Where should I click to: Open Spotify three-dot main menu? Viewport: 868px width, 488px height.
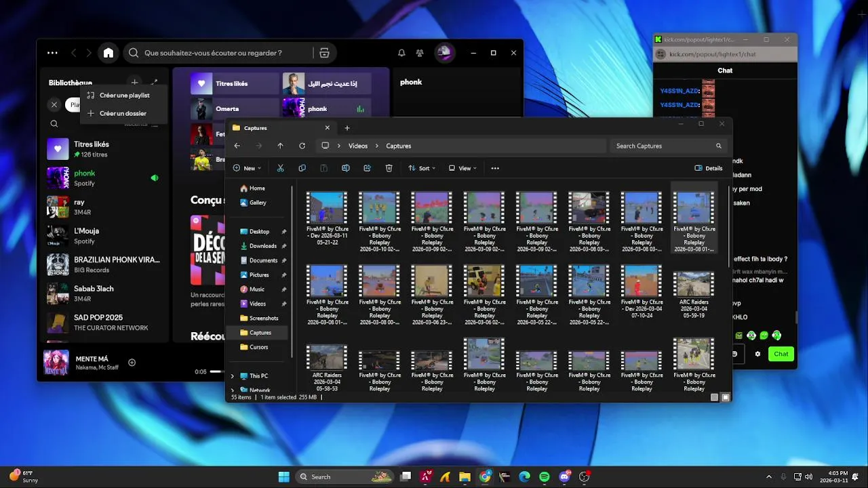point(52,53)
